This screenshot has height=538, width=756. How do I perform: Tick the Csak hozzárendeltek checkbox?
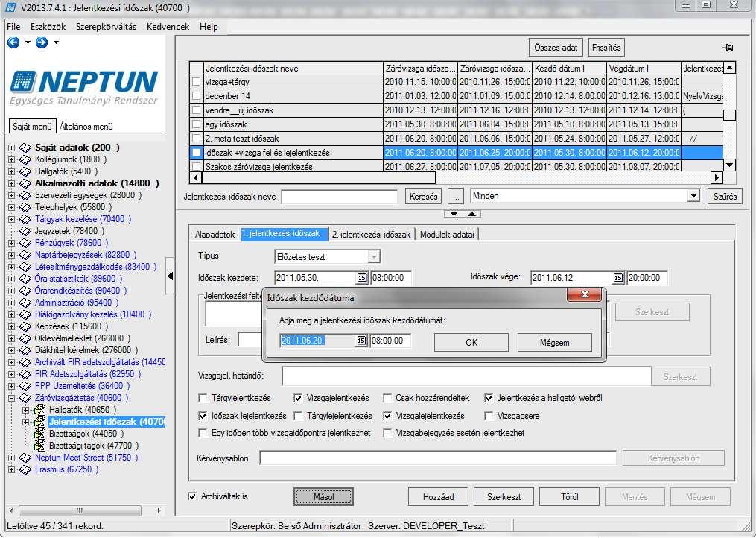387,399
